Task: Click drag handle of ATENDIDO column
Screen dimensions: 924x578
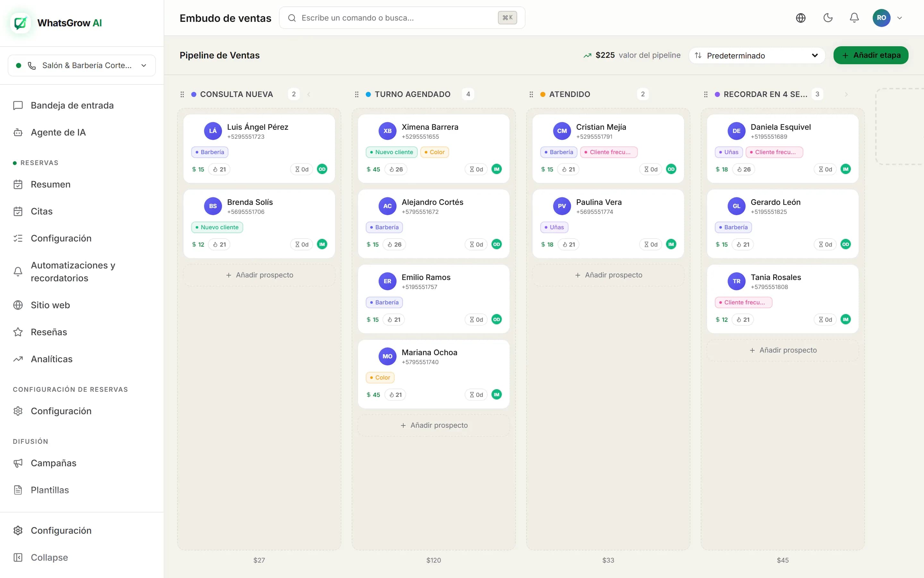Action: [x=531, y=94]
